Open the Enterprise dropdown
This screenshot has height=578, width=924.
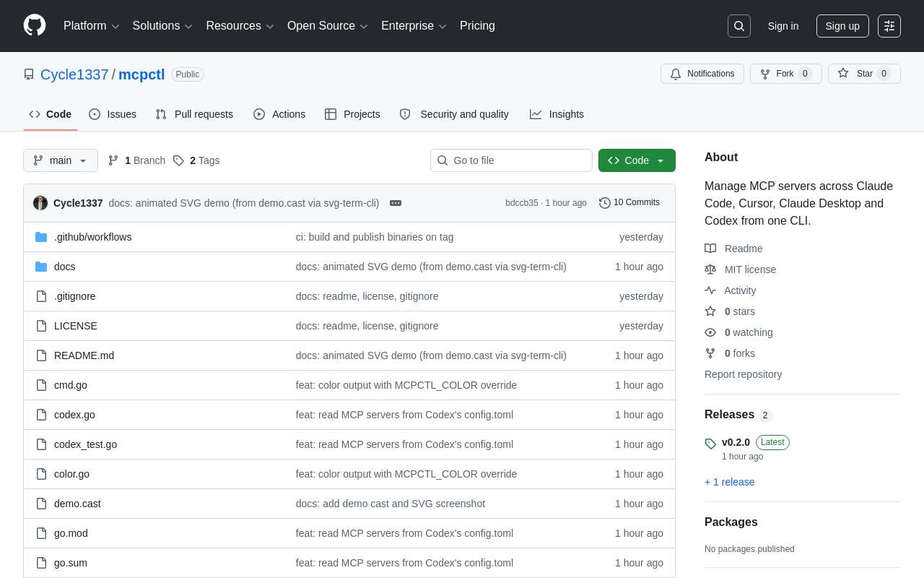[414, 26]
